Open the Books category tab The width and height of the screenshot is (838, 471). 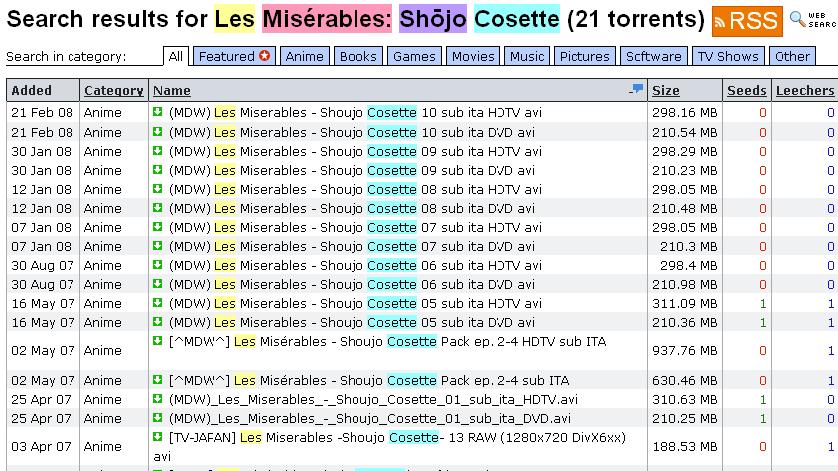(x=358, y=56)
